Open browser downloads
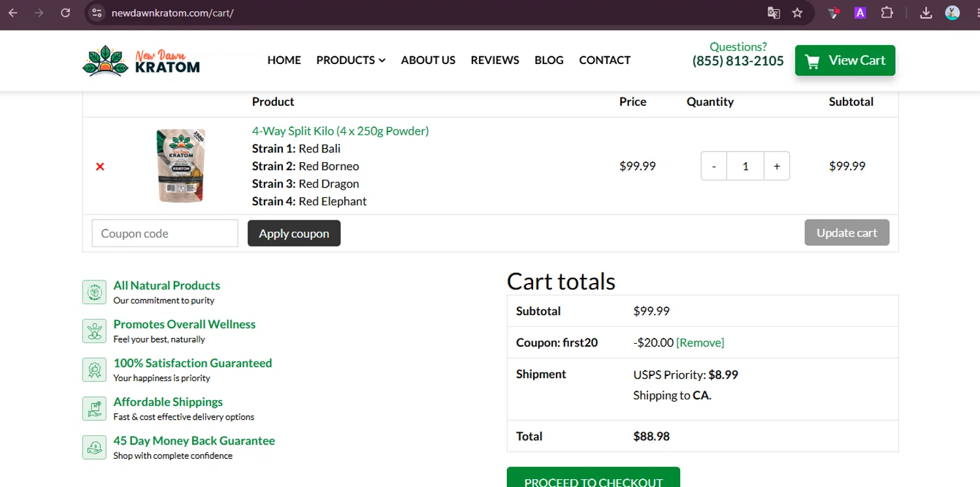This screenshot has height=487, width=980. click(x=926, y=12)
